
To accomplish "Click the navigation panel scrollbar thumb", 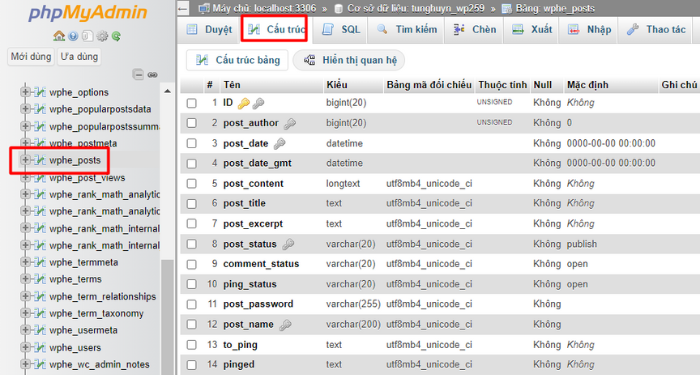I will point(167,317).
